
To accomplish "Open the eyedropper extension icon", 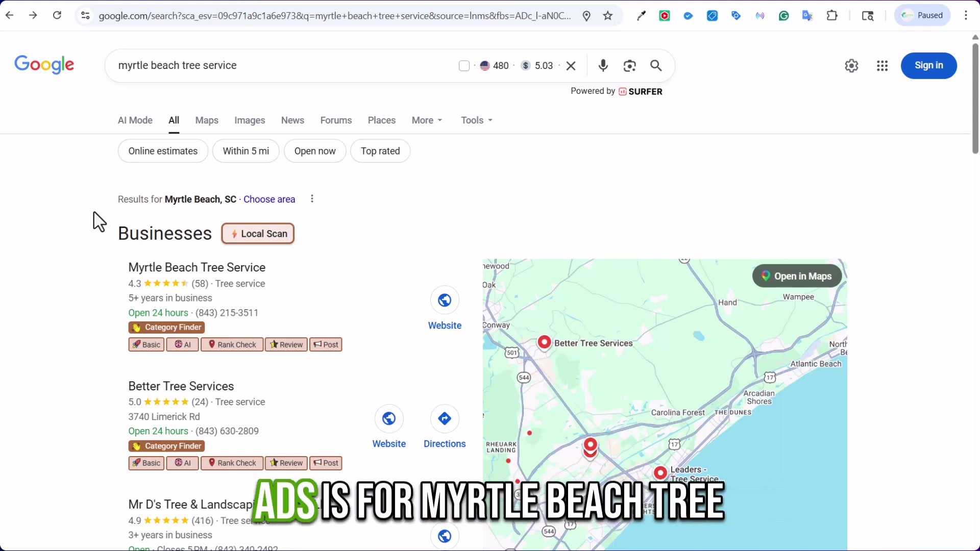I will click(x=641, y=16).
